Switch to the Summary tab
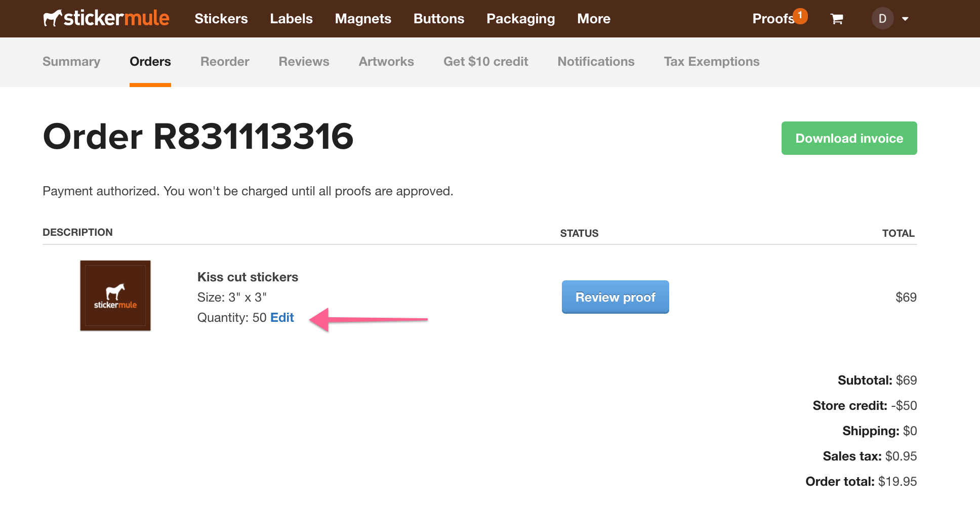Screen dimensions: 980x505 click(71, 62)
